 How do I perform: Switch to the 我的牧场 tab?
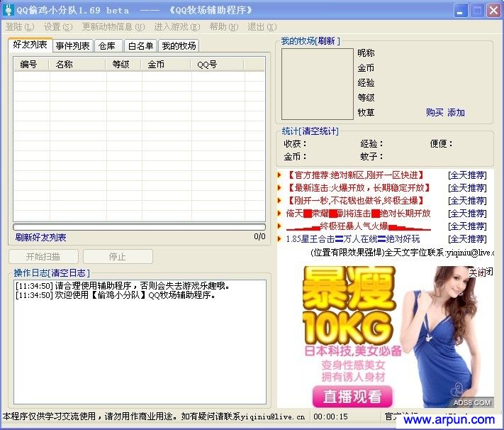point(179,46)
